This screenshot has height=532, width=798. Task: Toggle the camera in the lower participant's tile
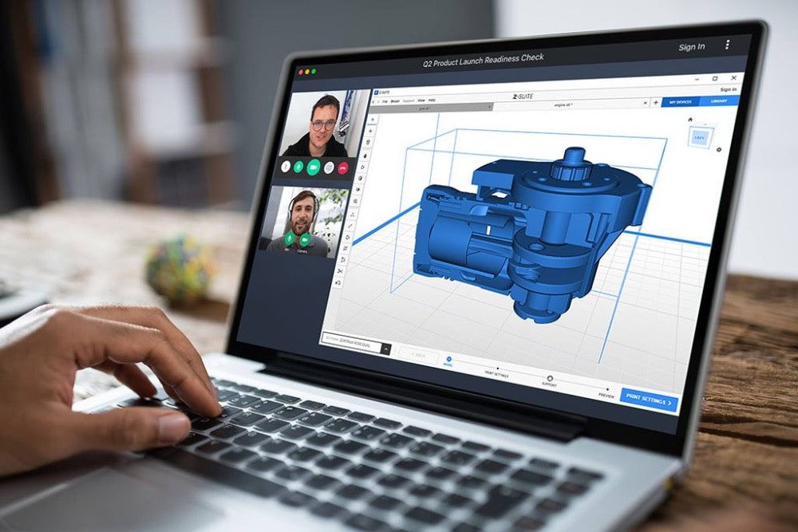pyautogui.click(x=305, y=240)
